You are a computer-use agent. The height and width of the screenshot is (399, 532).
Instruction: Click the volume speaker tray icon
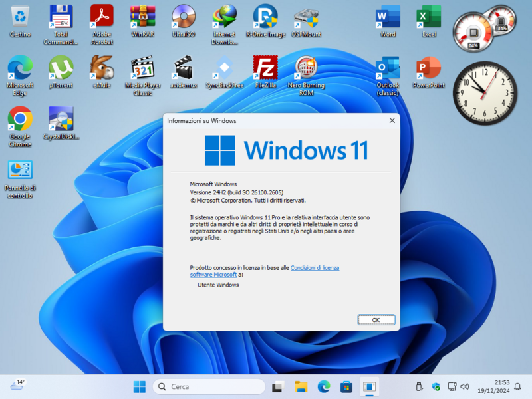click(x=465, y=386)
